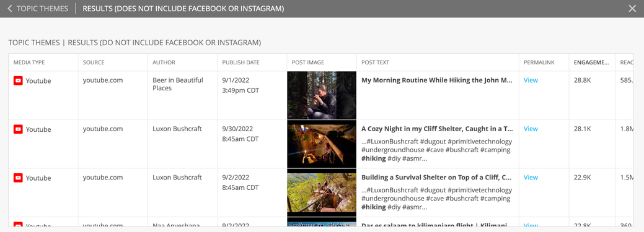Viewport: 644px width, 232px height.
Task: Open View permalink for My Morning Routine post
Action: point(531,80)
